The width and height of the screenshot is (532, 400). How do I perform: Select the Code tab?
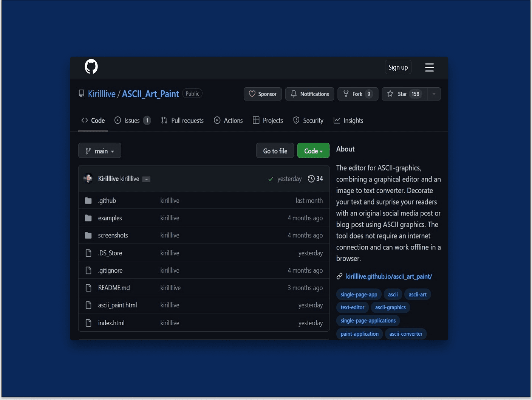[93, 121]
